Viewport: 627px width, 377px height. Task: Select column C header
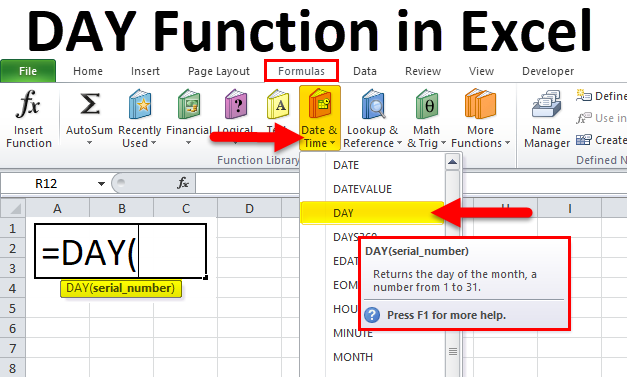[186, 208]
